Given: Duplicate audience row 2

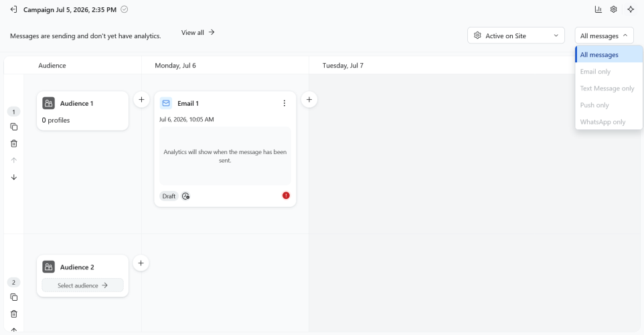Looking at the screenshot, I should (13, 297).
